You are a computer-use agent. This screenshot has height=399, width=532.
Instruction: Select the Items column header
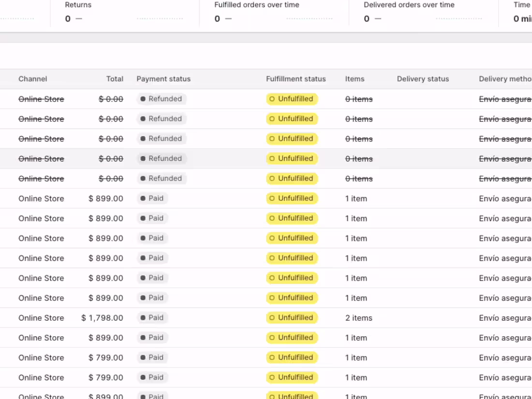click(x=355, y=79)
